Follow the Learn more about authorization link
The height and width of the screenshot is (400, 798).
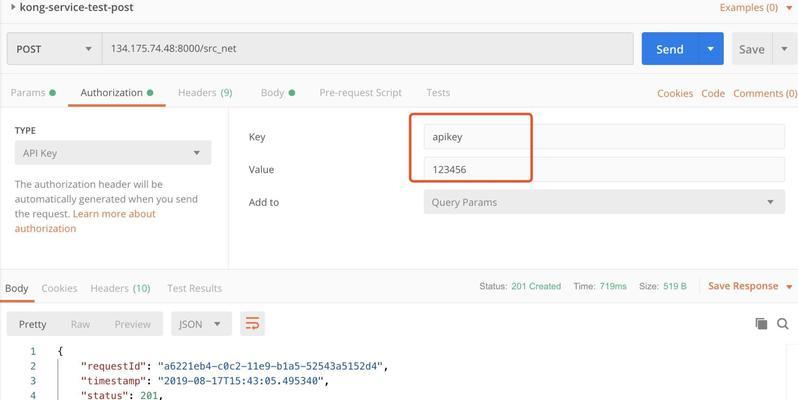point(85,221)
